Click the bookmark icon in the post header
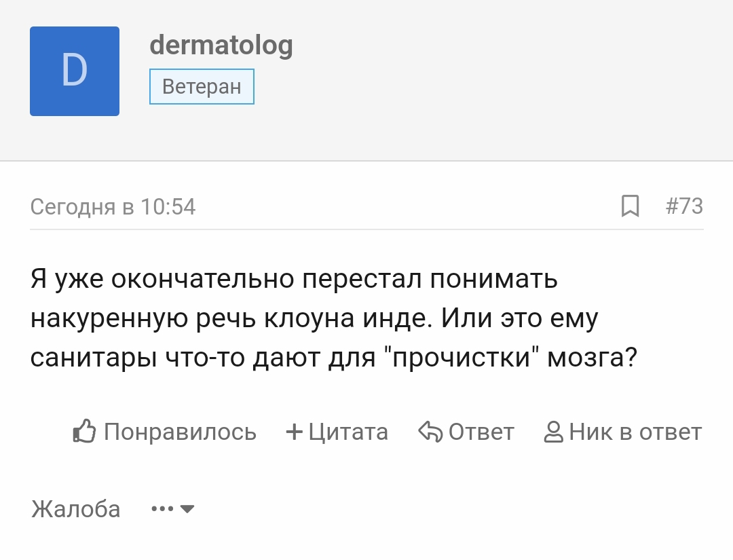Image resolution: width=733 pixels, height=560 pixels. (631, 207)
